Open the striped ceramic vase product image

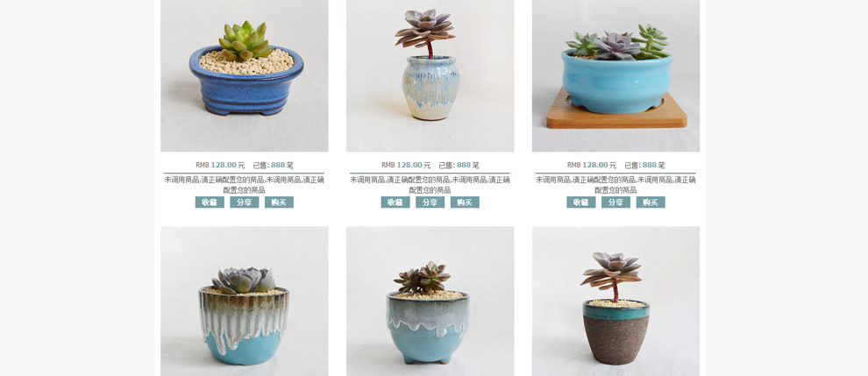click(x=430, y=76)
